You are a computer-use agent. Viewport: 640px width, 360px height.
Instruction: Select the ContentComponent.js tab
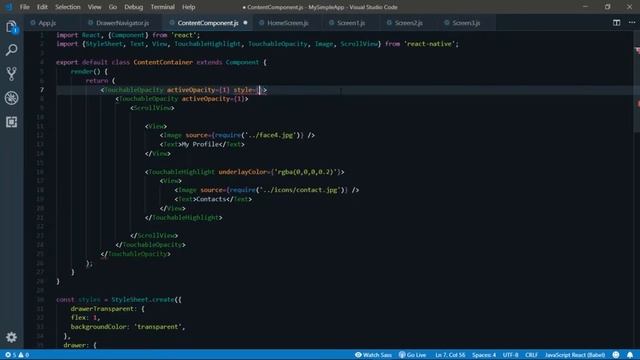pyautogui.click(x=207, y=23)
